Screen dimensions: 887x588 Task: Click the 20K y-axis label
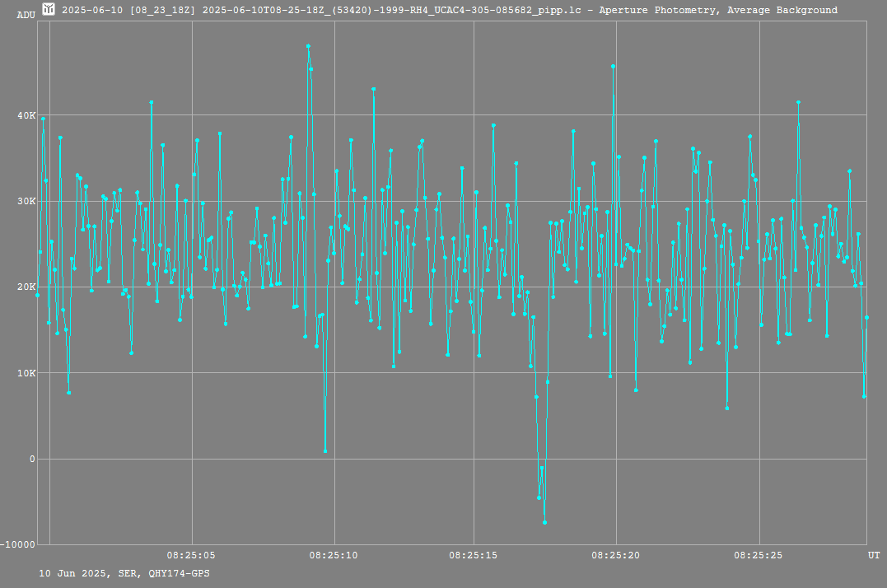tap(26, 287)
